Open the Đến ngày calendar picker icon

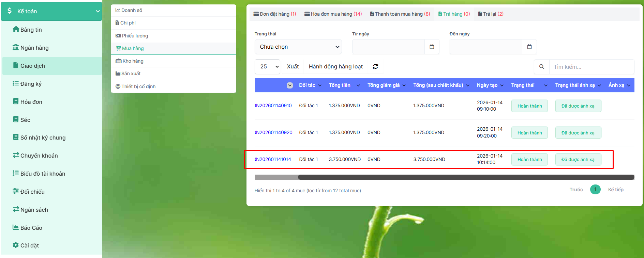click(x=529, y=47)
